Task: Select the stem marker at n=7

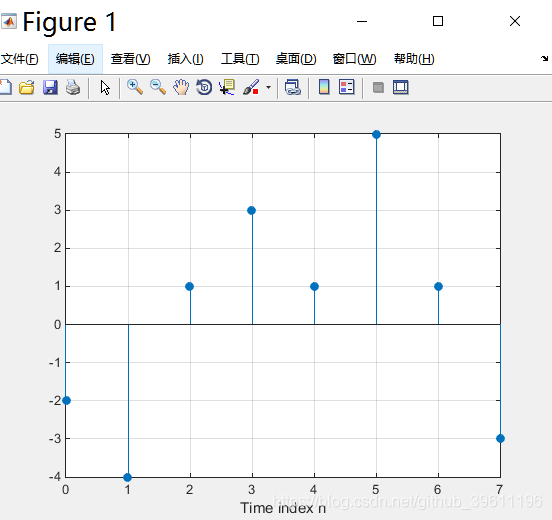Action: 500,439
